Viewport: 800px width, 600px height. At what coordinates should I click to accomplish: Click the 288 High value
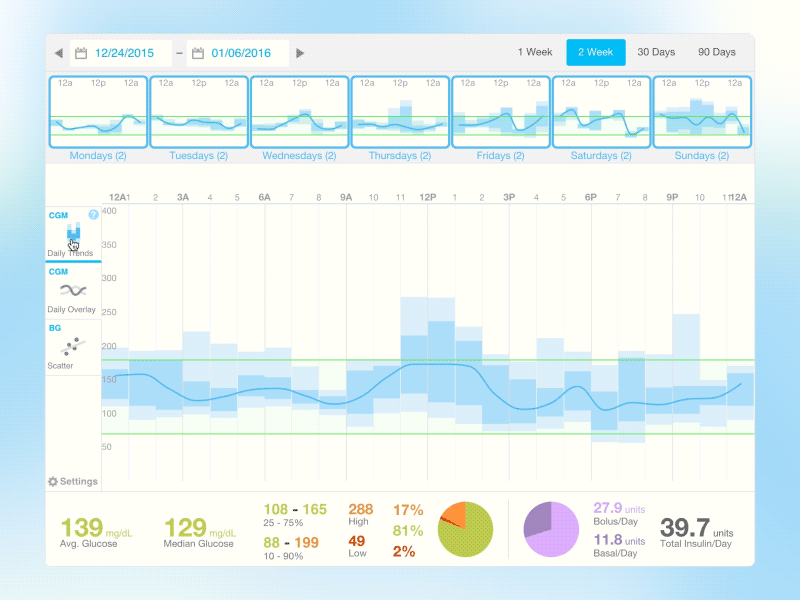click(x=361, y=509)
